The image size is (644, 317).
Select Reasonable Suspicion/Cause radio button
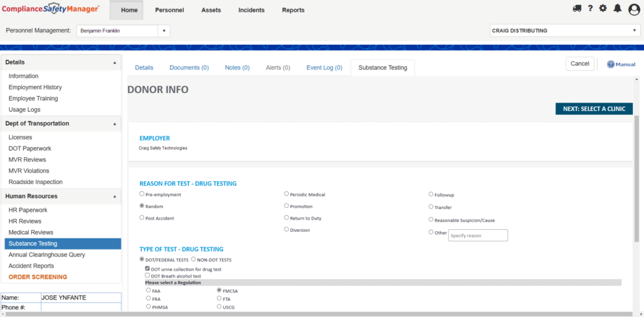tap(431, 220)
